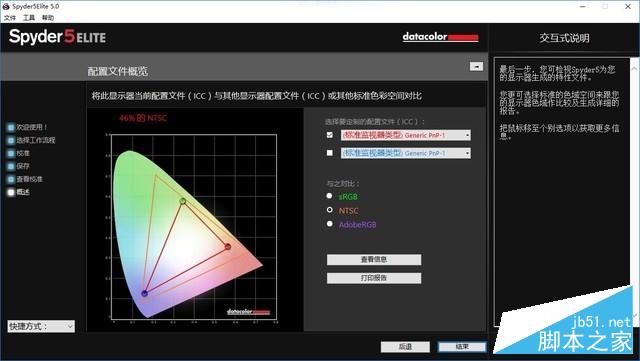Uncheck the first ICC profile checkbox

[330, 135]
